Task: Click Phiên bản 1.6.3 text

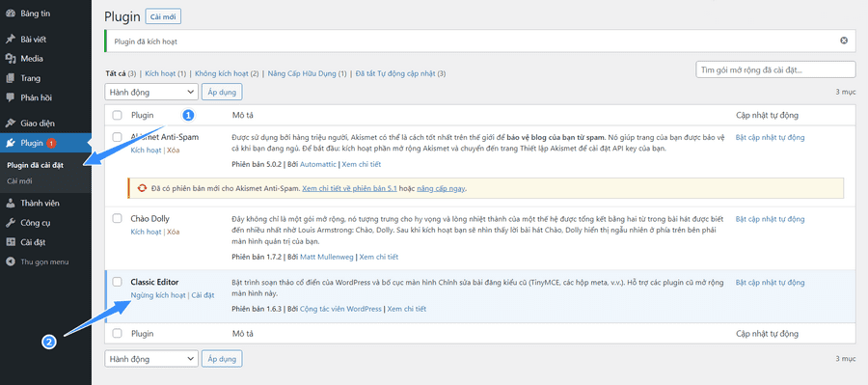Action: tap(257, 309)
